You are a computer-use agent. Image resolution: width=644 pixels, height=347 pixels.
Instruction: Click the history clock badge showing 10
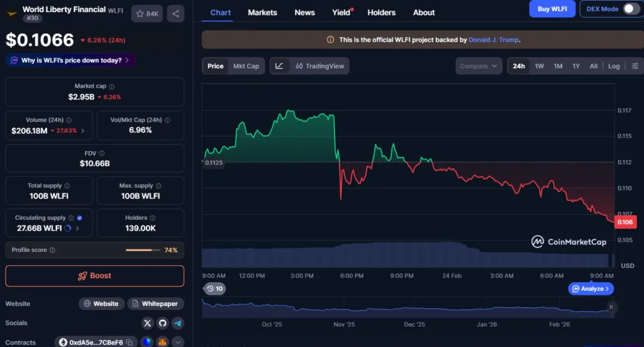[215, 288]
